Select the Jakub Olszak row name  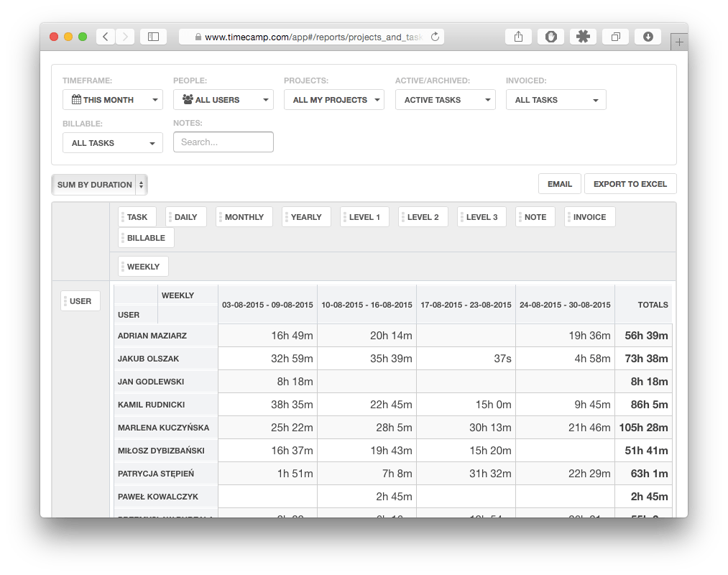click(x=148, y=359)
